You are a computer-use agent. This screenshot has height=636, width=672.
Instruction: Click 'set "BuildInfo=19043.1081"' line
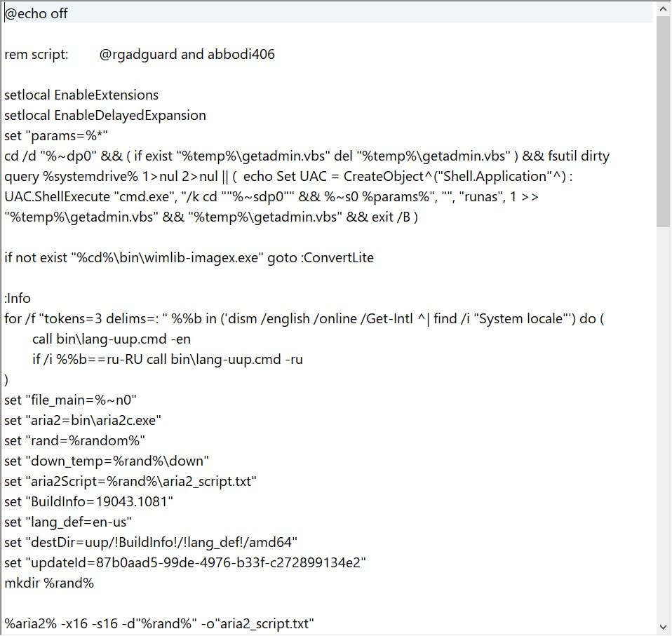tap(88, 502)
